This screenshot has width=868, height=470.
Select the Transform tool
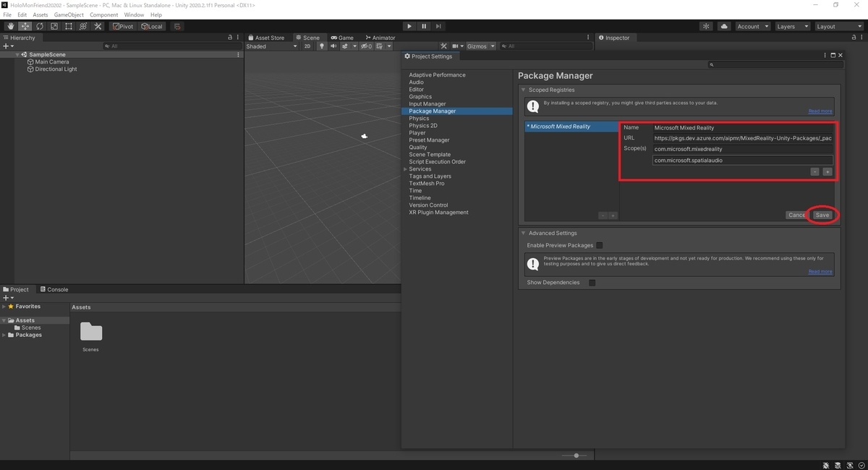click(83, 26)
